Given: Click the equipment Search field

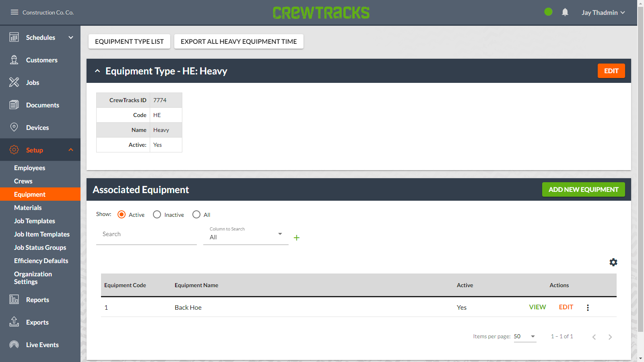Looking at the screenshot, I should point(147,234).
